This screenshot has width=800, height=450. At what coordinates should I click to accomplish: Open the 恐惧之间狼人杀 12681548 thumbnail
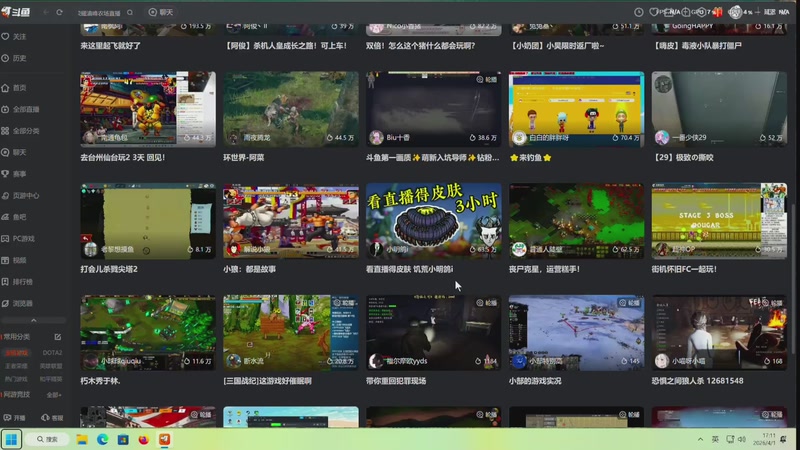coord(719,333)
